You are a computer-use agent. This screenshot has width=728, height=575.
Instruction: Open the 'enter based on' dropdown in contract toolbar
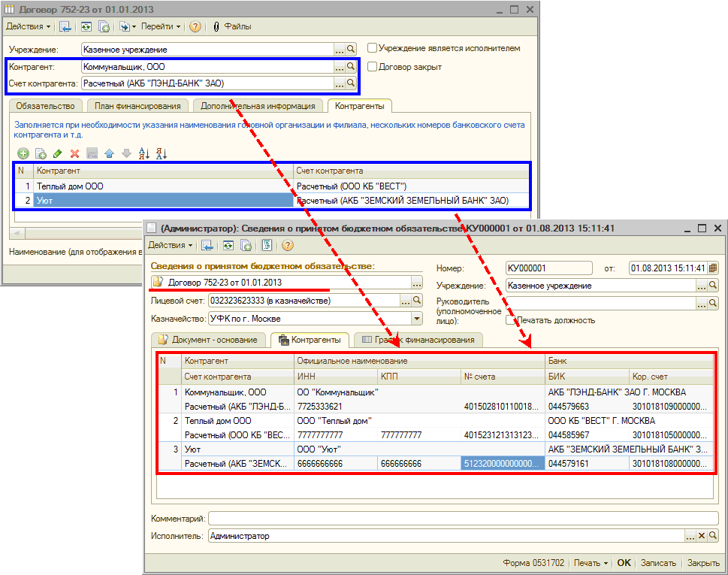pyautogui.click(x=127, y=26)
